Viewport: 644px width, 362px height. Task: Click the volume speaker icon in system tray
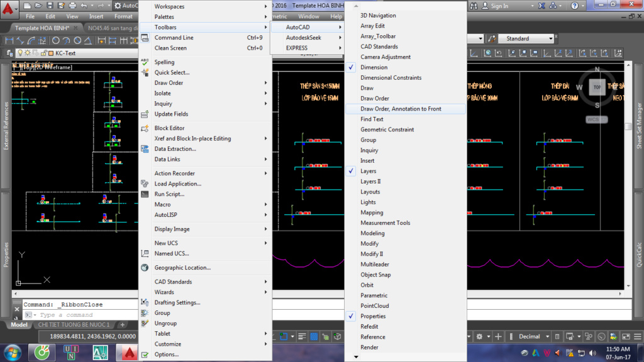coord(592,353)
